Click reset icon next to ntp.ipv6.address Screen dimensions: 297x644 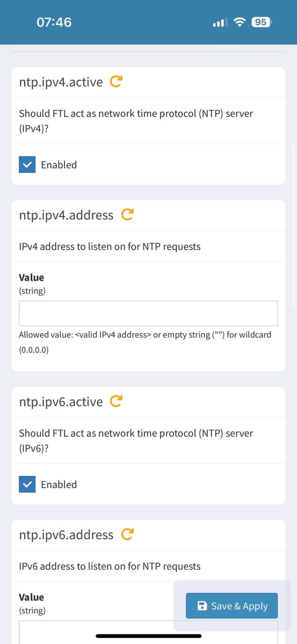coord(127,534)
